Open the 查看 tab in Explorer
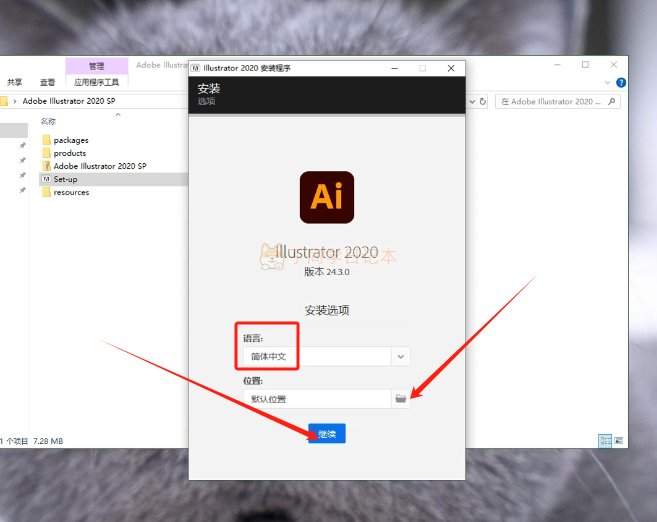657x522 pixels. [x=47, y=82]
